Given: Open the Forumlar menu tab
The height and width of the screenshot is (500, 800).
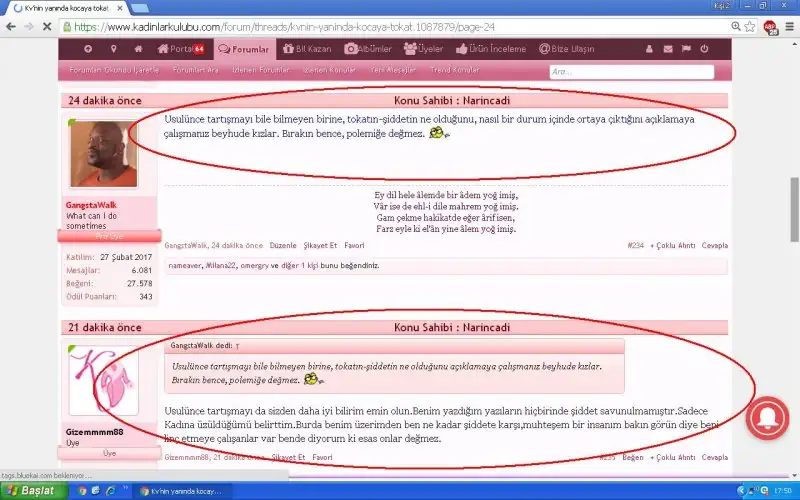Looking at the screenshot, I should point(244,48).
